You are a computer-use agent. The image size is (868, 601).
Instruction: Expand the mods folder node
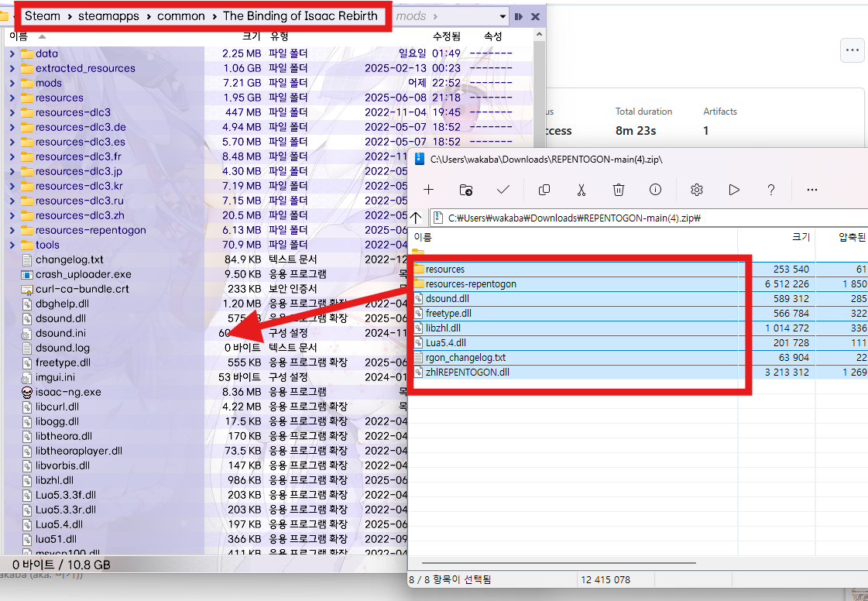pyautogui.click(x=12, y=83)
